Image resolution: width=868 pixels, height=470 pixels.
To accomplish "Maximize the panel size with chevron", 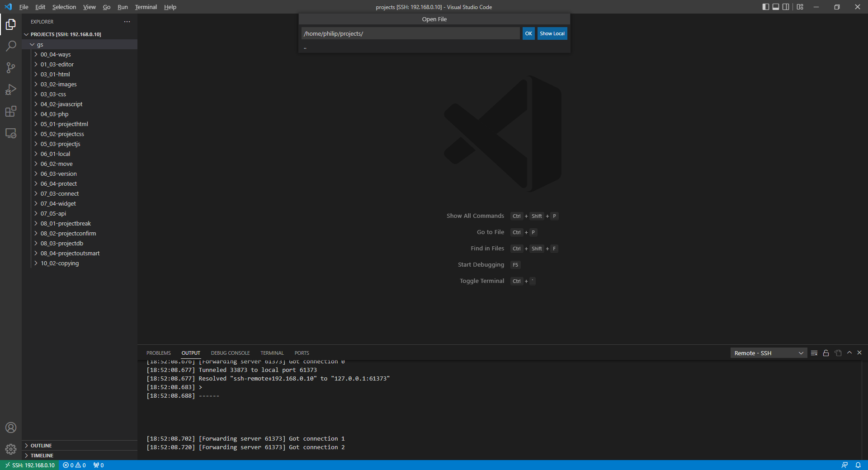I will [x=849, y=352].
